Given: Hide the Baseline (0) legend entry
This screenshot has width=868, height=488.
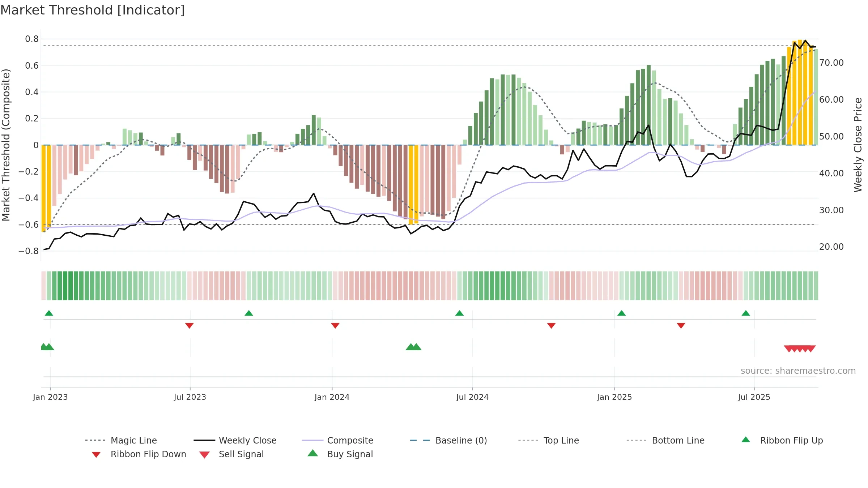Looking at the screenshot, I should 448,440.
